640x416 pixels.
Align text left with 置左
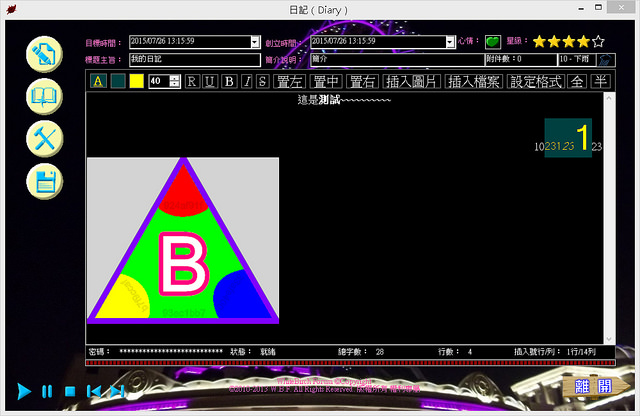click(289, 81)
